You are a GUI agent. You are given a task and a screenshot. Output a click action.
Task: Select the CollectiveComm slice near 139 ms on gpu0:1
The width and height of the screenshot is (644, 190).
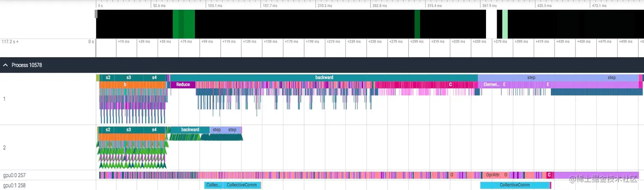[242, 185]
